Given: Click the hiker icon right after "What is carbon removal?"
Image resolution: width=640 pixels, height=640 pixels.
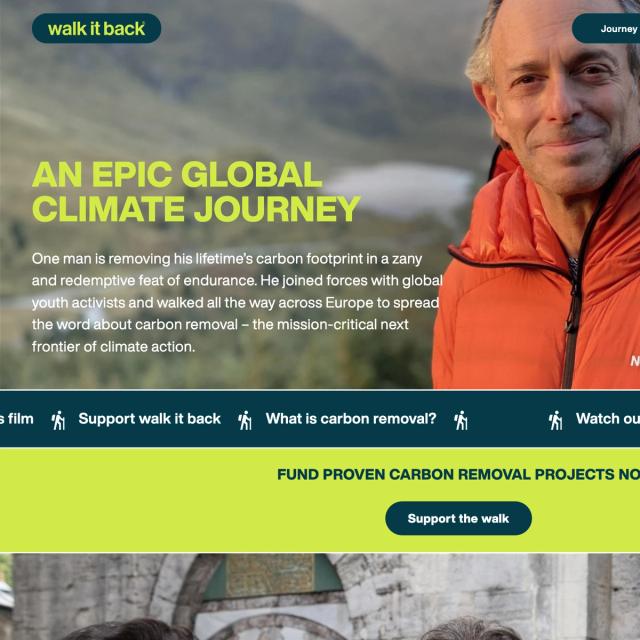Looking at the screenshot, I should coord(461,420).
